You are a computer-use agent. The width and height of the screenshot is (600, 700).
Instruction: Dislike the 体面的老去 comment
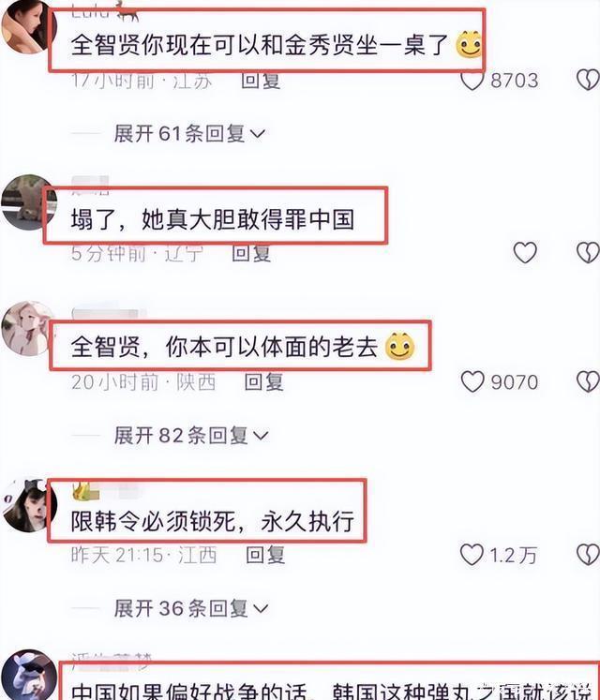point(589,382)
